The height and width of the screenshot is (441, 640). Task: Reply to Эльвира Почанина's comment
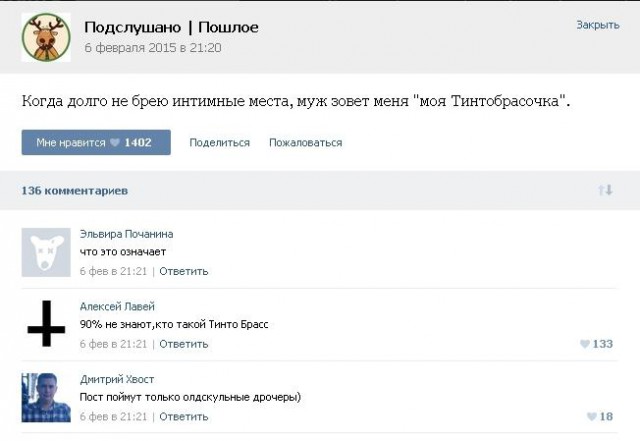[x=183, y=271]
